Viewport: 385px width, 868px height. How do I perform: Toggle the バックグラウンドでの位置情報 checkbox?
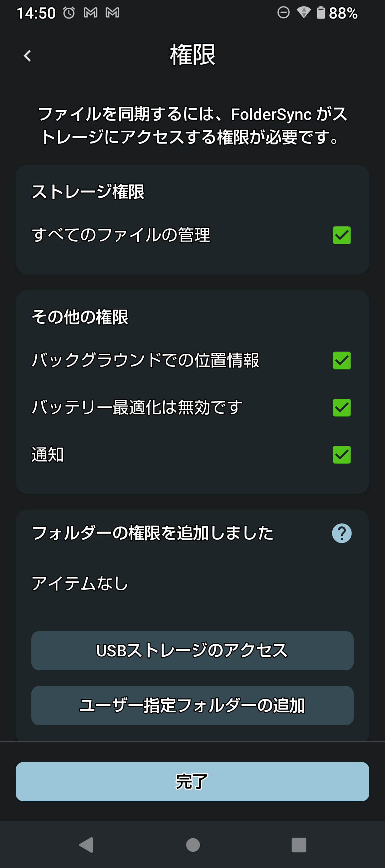pos(342,360)
